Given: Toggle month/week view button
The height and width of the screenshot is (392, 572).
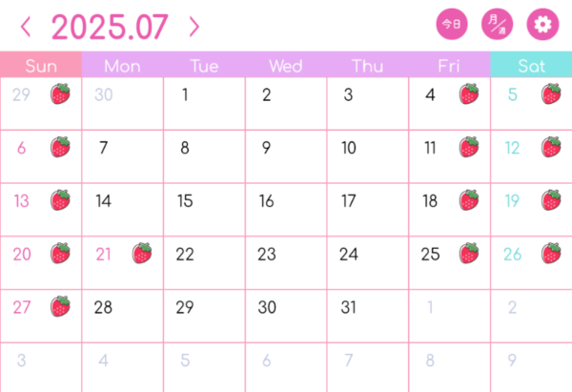Looking at the screenshot, I should tap(497, 25).
